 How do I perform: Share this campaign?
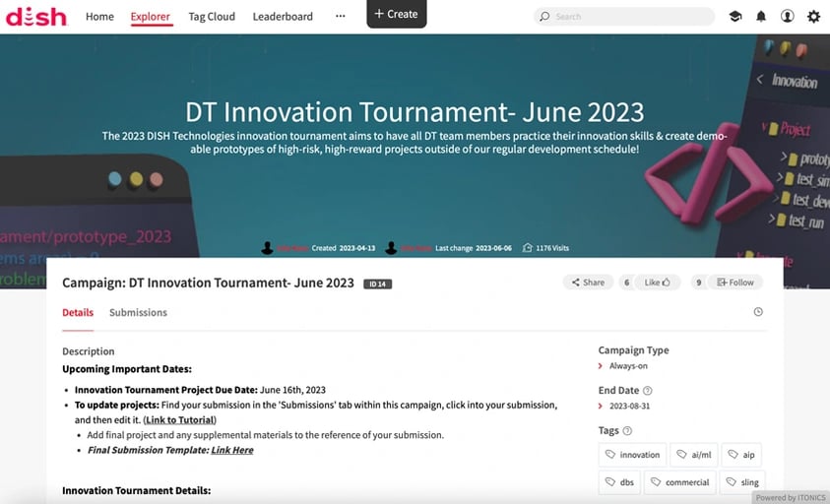click(588, 283)
